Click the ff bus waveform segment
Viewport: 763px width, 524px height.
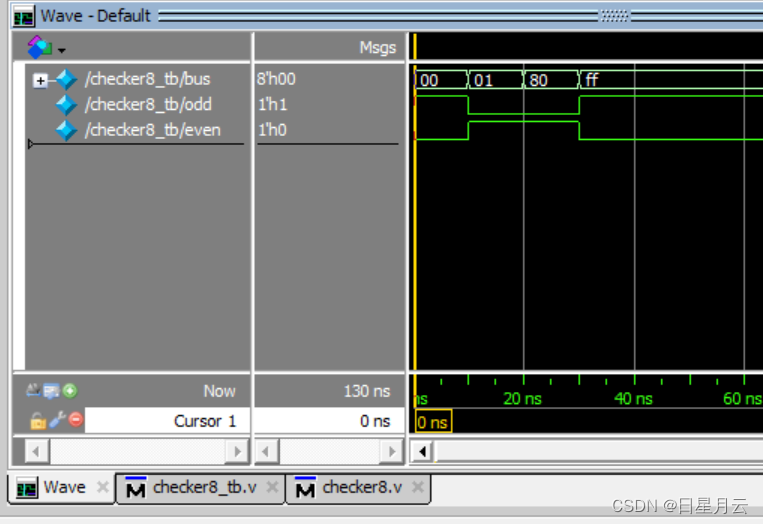672,80
